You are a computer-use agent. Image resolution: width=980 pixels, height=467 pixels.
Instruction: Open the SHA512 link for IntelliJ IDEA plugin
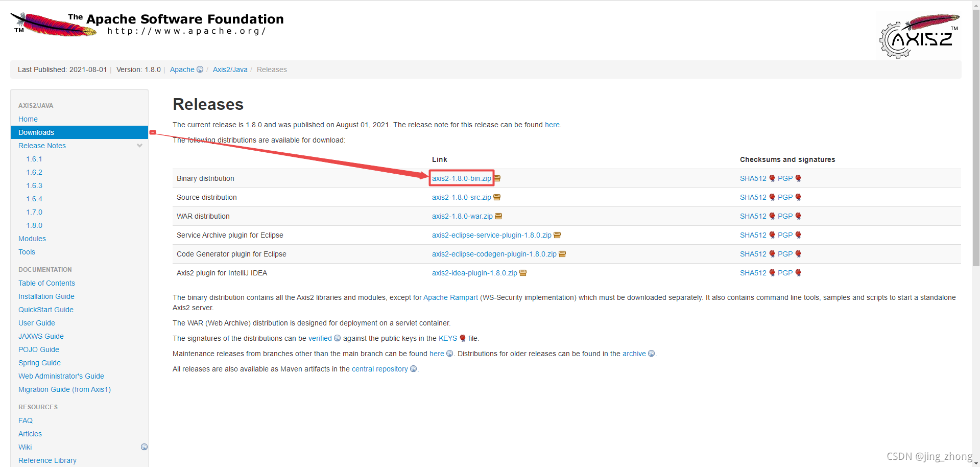pyautogui.click(x=753, y=273)
